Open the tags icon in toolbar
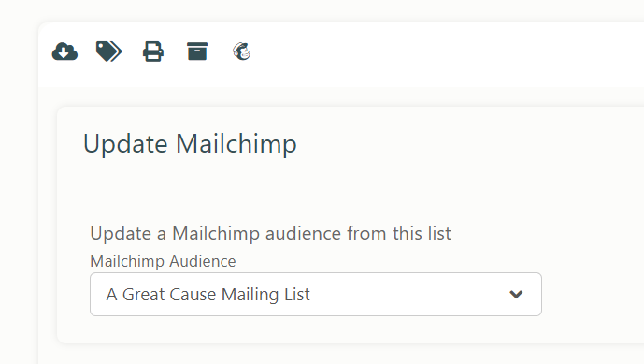This screenshot has width=644, height=364. point(108,51)
